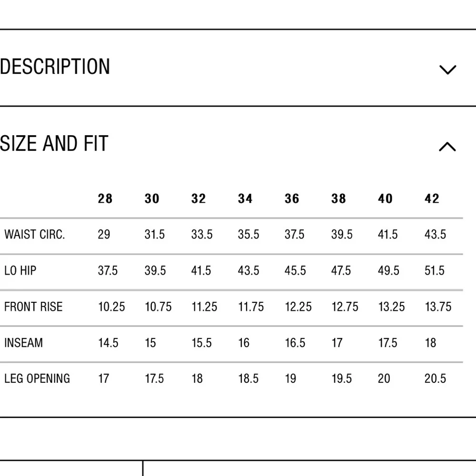Screen dimensions: 476x476
Task: Select size 38 column header
Action: pyautogui.click(x=338, y=199)
